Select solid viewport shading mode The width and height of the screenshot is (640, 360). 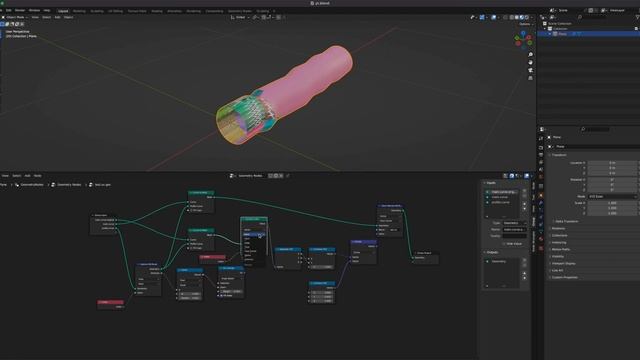(x=517, y=18)
